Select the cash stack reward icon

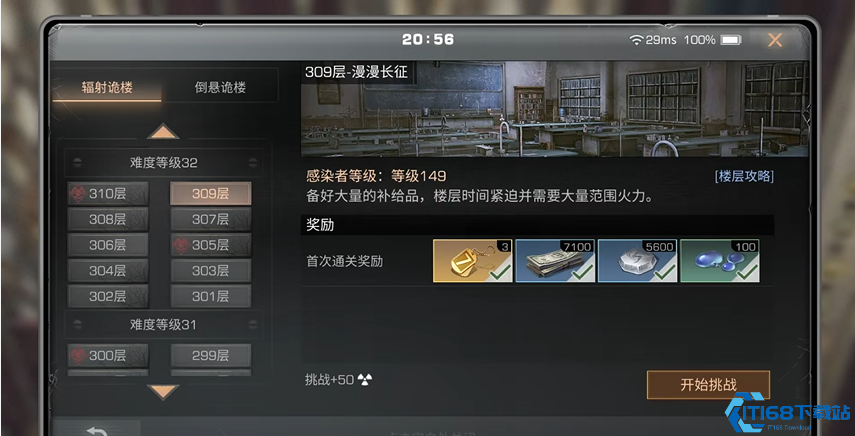555,261
